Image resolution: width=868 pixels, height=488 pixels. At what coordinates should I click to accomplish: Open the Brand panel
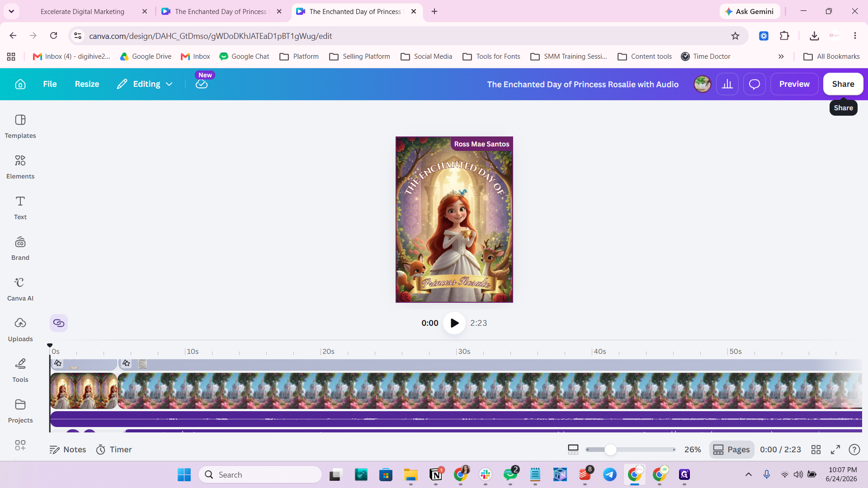(20, 249)
